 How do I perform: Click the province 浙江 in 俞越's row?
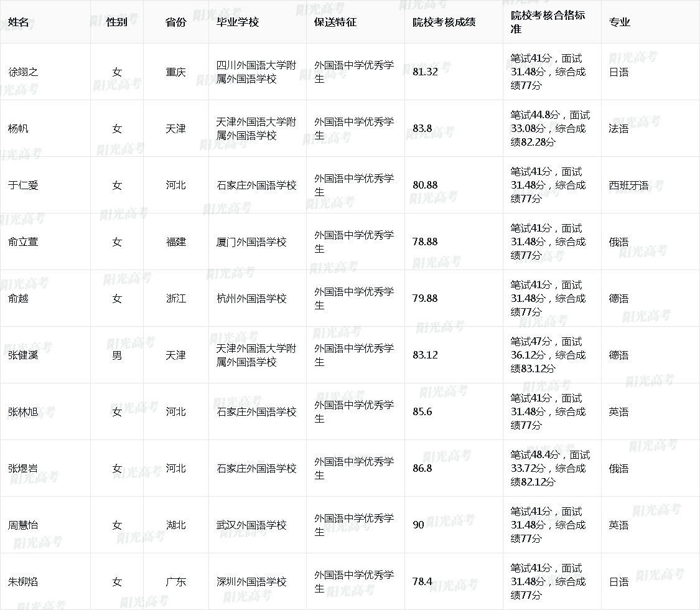pyautogui.click(x=175, y=298)
